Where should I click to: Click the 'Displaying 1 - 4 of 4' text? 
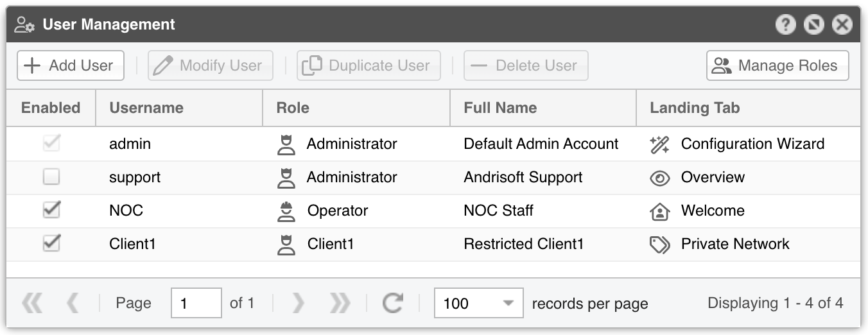[x=775, y=303]
